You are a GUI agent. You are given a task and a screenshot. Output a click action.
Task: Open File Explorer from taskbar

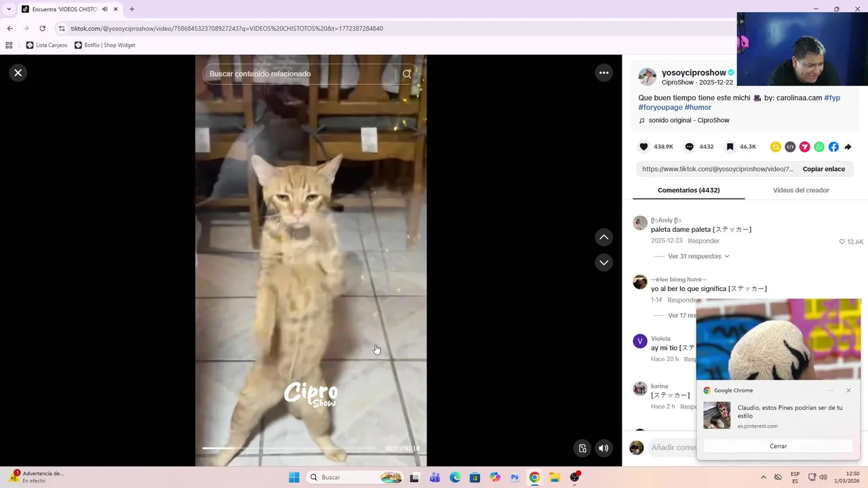point(554,477)
